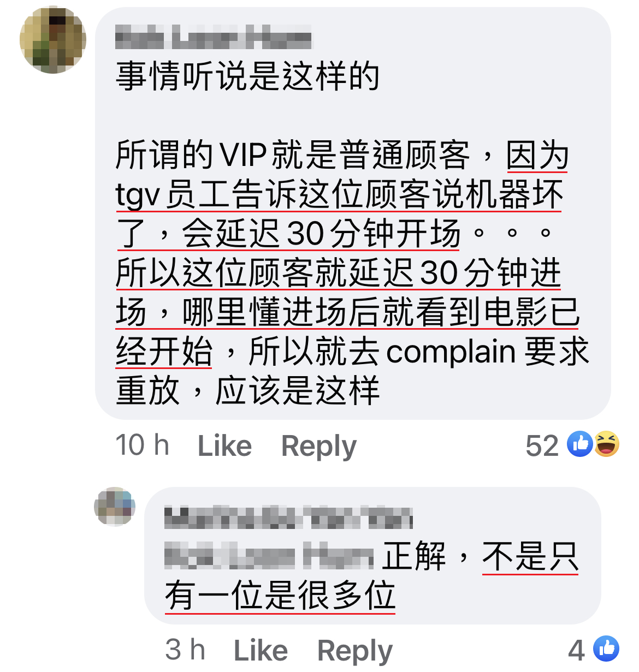Click the word complain in the top comment
Image resolution: width=639 pixels, height=672 pixels.
451,351
